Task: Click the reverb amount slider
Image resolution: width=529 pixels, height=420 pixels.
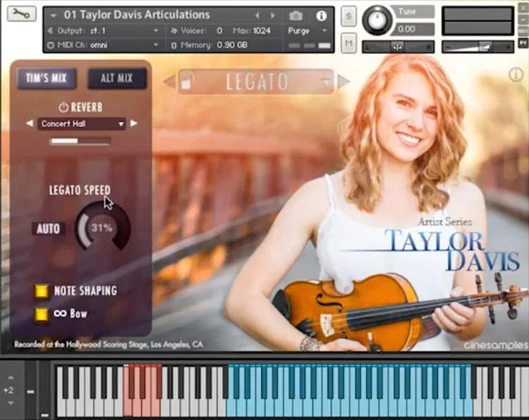Action: point(80,141)
